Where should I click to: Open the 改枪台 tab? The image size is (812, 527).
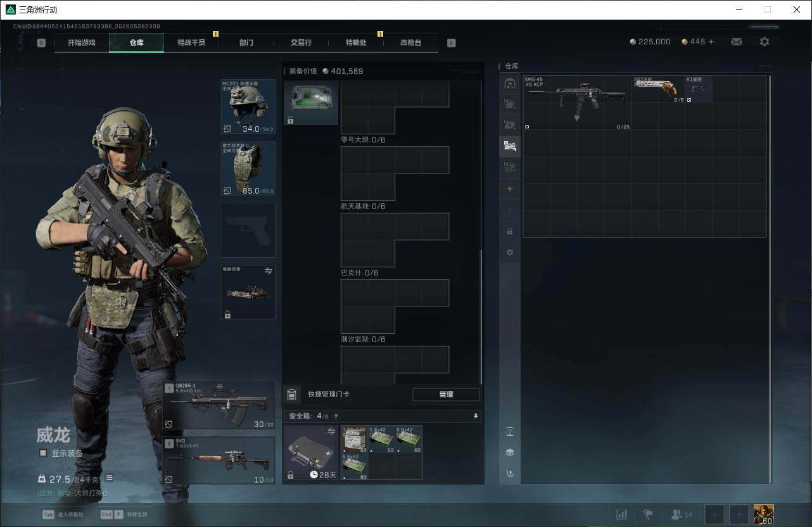coord(410,42)
